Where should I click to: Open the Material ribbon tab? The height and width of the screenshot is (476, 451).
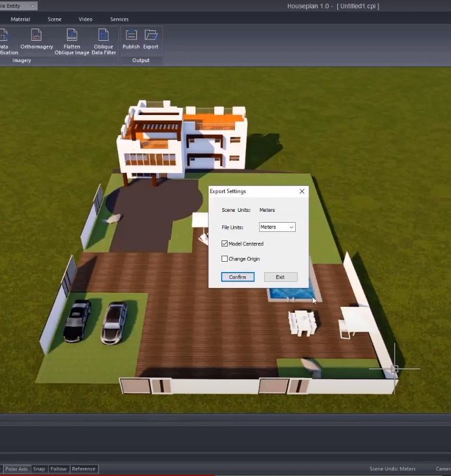click(x=20, y=19)
